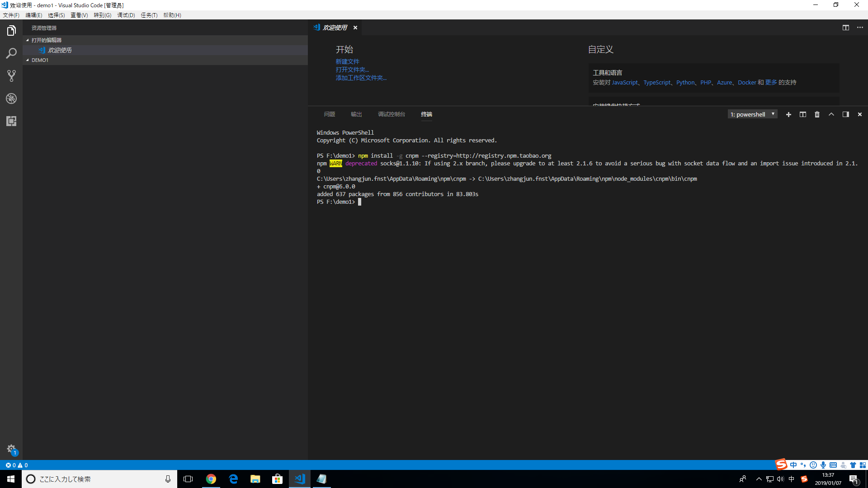Split the editor with top-right icon
Image resolution: width=868 pixels, height=488 pixels.
click(x=845, y=28)
